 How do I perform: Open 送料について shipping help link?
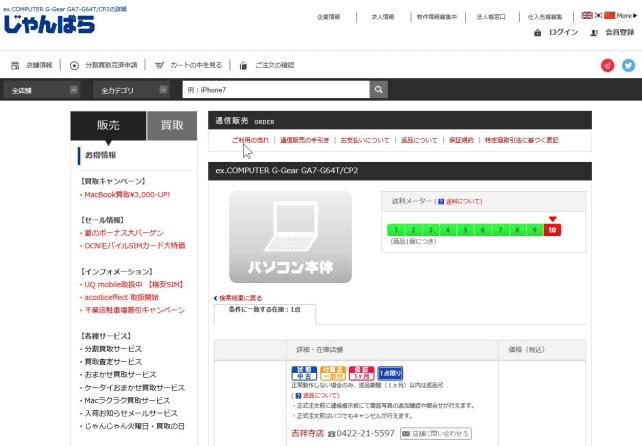pos(464,201)
